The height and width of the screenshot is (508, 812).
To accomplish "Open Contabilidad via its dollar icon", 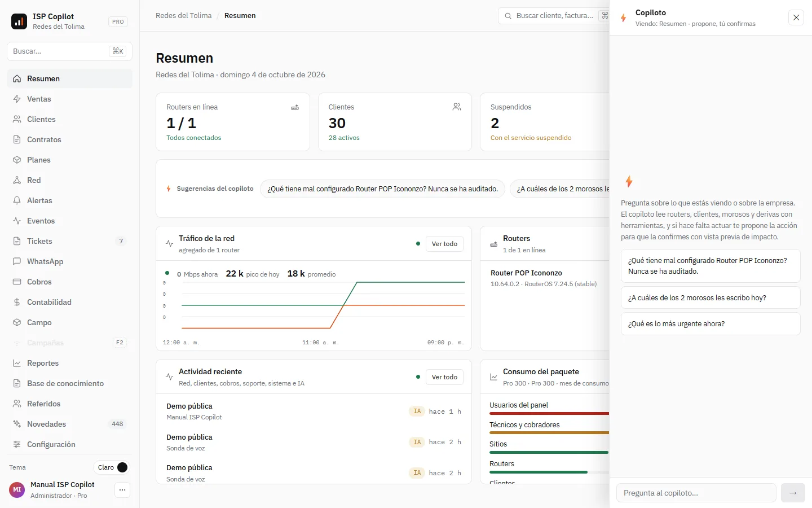I will point(17,302).
